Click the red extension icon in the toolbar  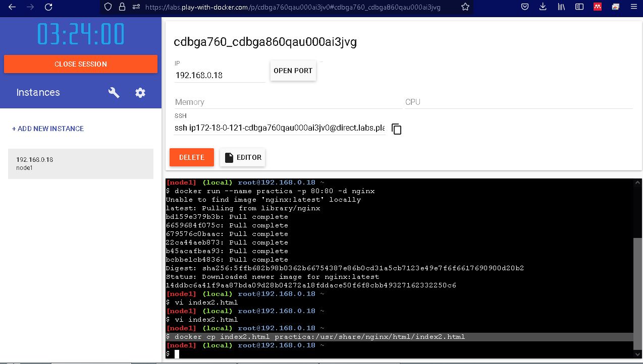(x=597, y=7)
